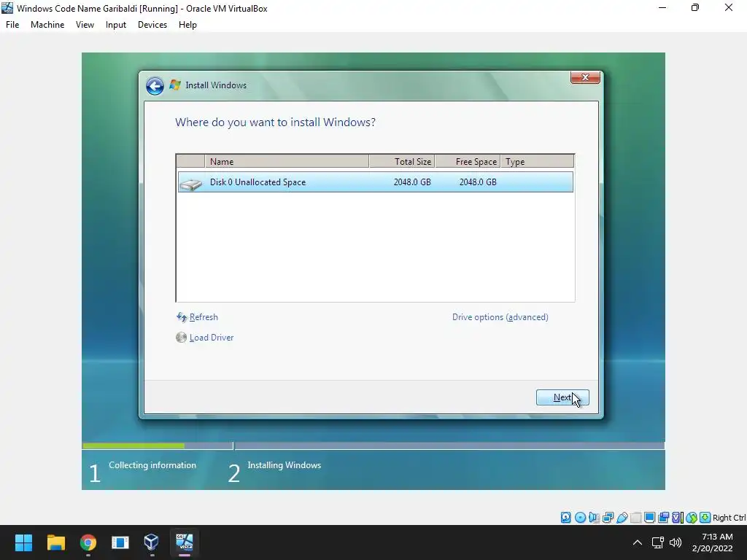
Task: Click the Right Ctrl host key label
Action: 729,518
